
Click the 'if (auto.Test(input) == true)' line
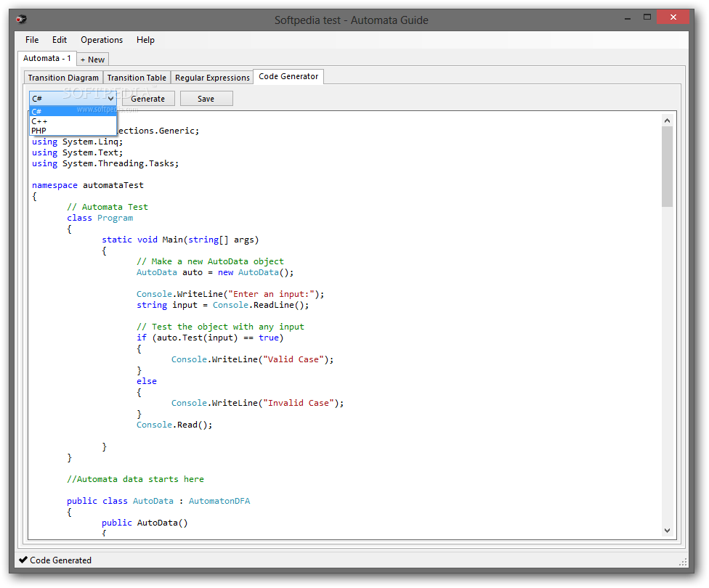[210, 338]
